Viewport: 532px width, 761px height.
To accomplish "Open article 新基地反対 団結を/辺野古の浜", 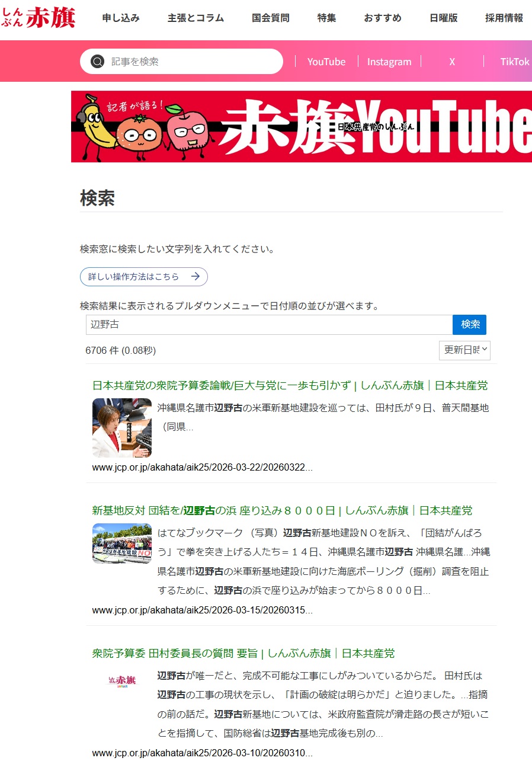I will (x=282, y=510).
